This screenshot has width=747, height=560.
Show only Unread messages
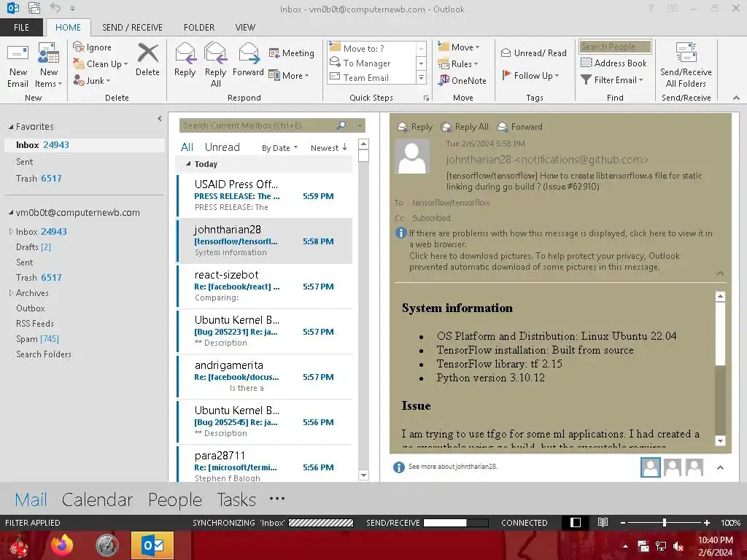point(222,147)
